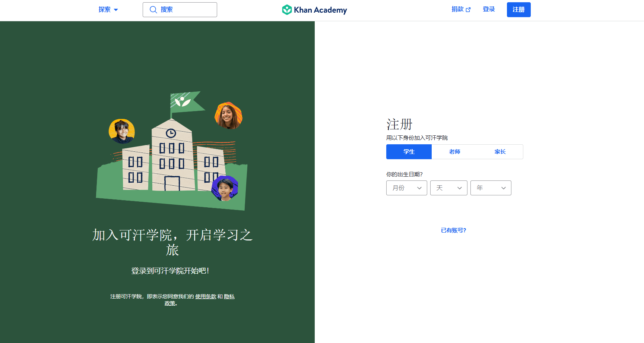
Task: Select the 学生 role tab
Action: (x=409, y=152)
